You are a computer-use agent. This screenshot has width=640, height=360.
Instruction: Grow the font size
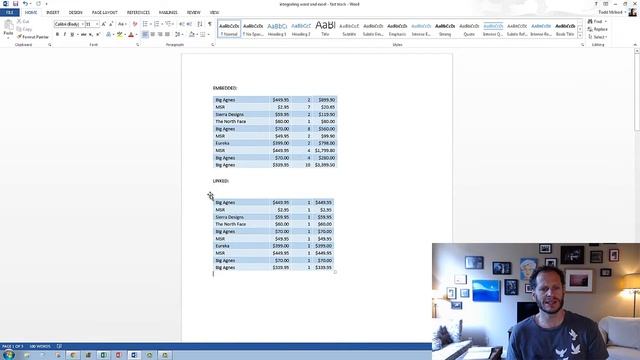tap(104, 24)
